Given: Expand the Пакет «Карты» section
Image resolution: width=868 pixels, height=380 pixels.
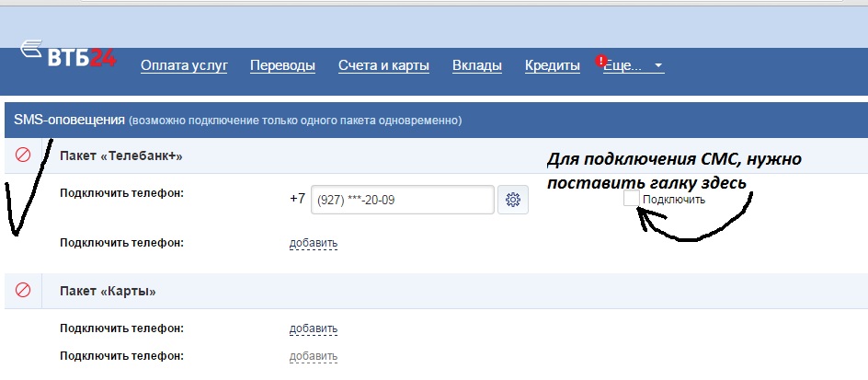Looking at the screenshot, I should coord(108,291).
